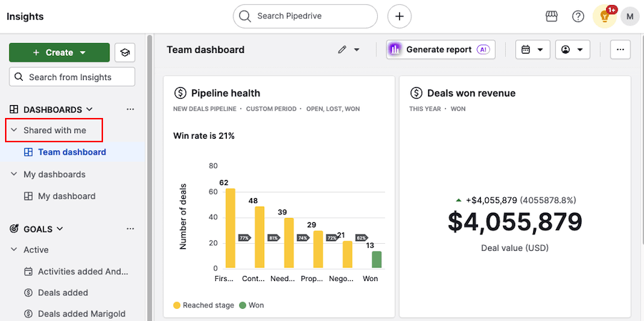Screen dimensions: 644x321
Task: Open the Deals added goal
Action: click(62, 292)
